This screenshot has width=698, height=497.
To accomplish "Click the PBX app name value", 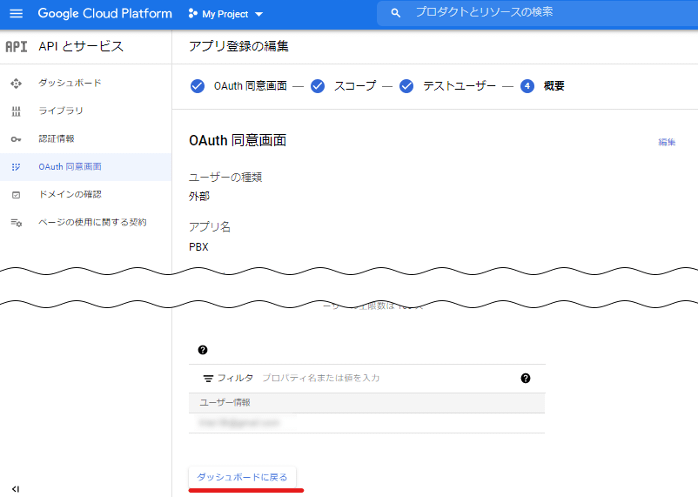I will pos(199,247).
